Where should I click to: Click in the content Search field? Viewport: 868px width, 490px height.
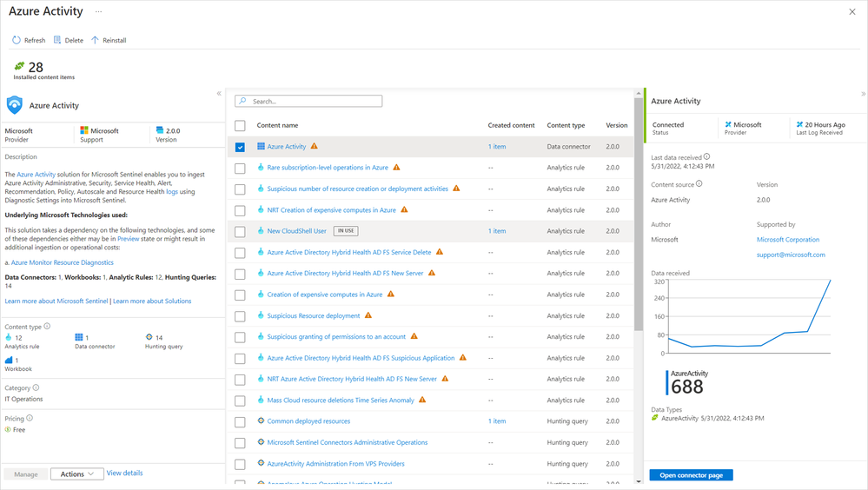(x=308, y=102)
